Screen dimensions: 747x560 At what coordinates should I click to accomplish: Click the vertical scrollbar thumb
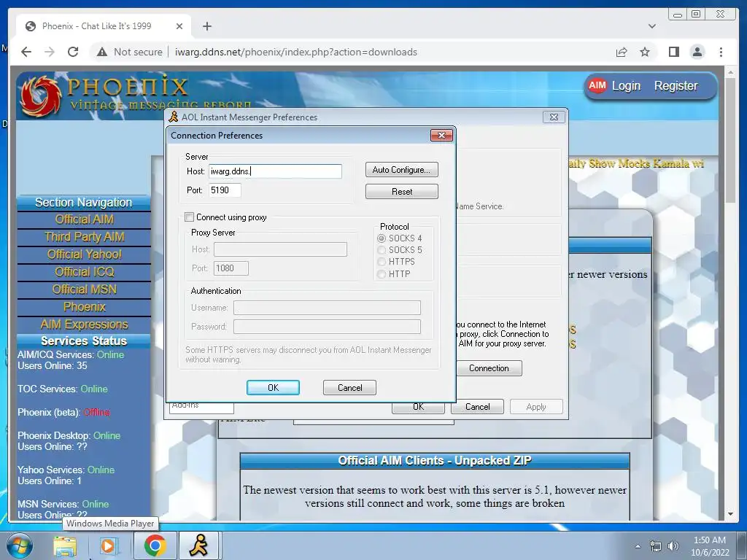click(x=730, y=141)
